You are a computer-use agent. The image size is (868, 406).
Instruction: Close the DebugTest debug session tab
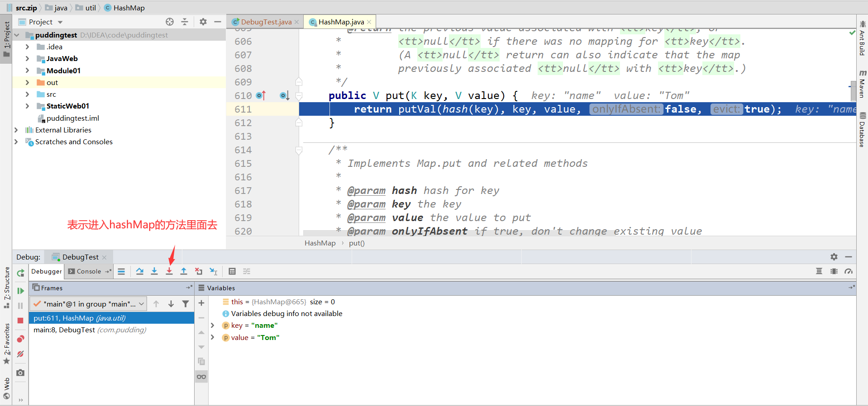pos(105,257)
